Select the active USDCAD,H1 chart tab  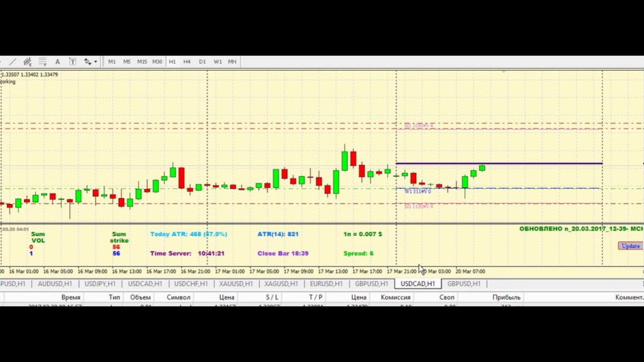(418, 284)
